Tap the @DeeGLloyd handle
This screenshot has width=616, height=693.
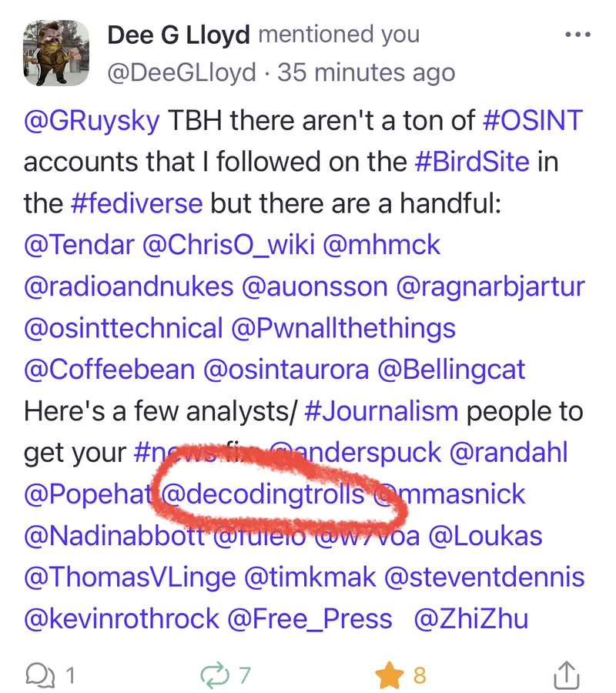coord(182,72)
